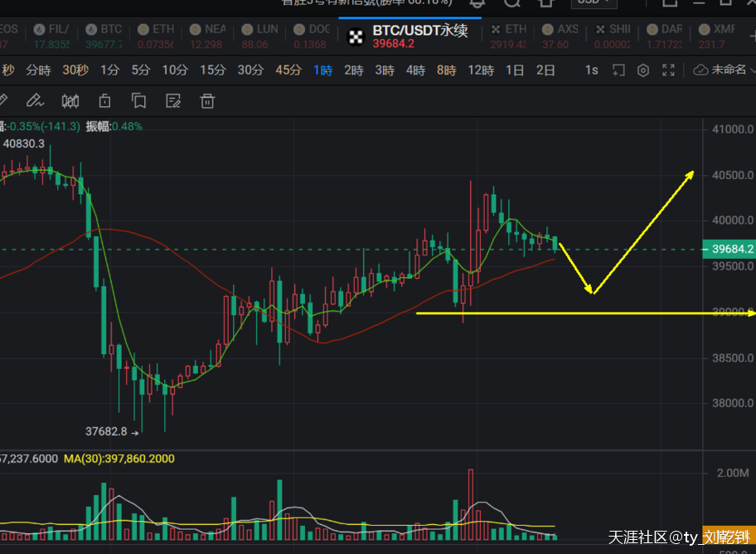The image size is (756, 554).
Task: Switch to 1時 timeframe
Action: pyautogui.click(x=322, y=70)
